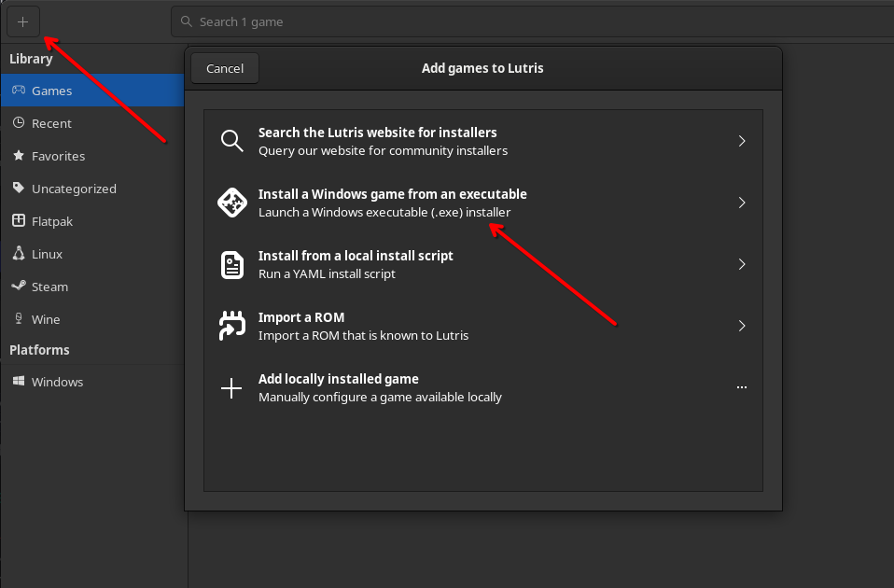
Task: Select Wine runner in sidebar
Action: 92,319
